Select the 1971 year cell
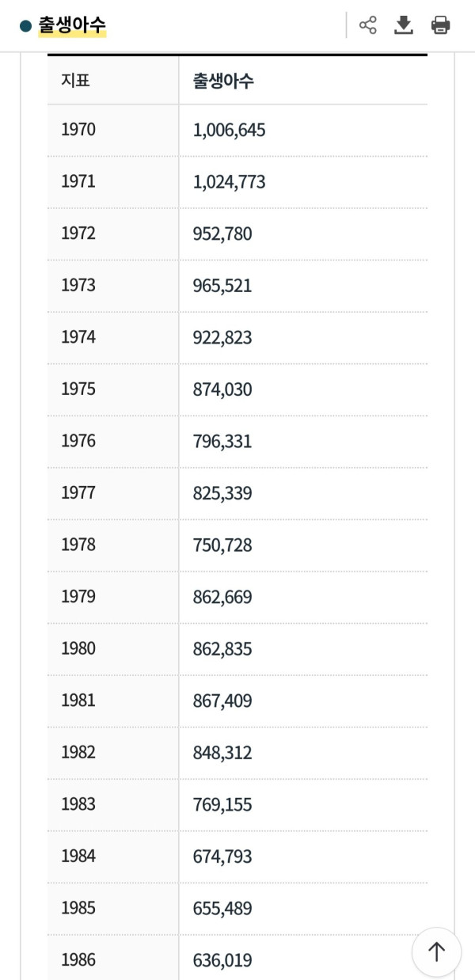 [x=78, y=181]
